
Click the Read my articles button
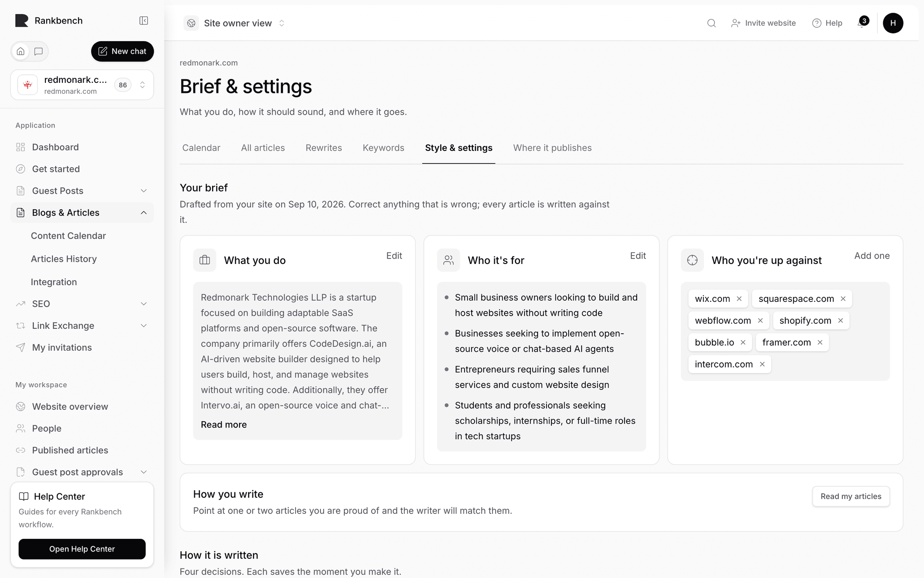851,496
